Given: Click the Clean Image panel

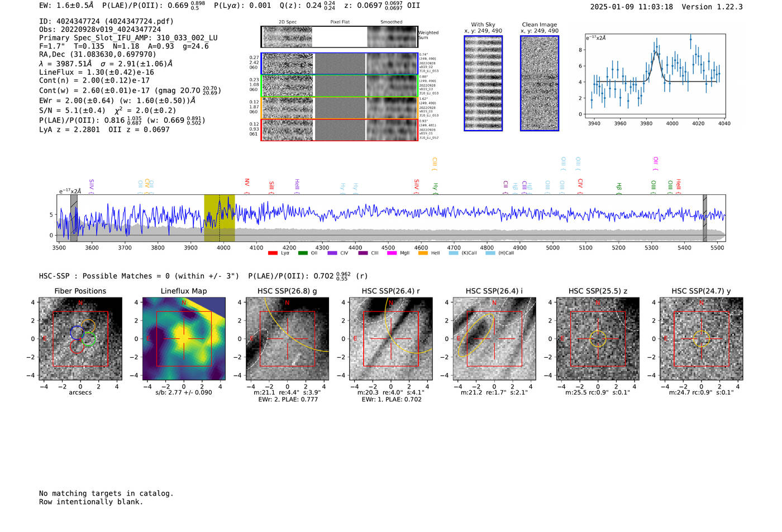Looking at the screenshot, I should coord(540,83).
